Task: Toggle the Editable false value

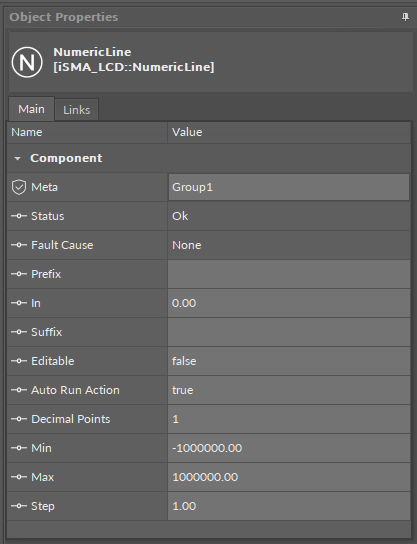Action: point(289,361)
